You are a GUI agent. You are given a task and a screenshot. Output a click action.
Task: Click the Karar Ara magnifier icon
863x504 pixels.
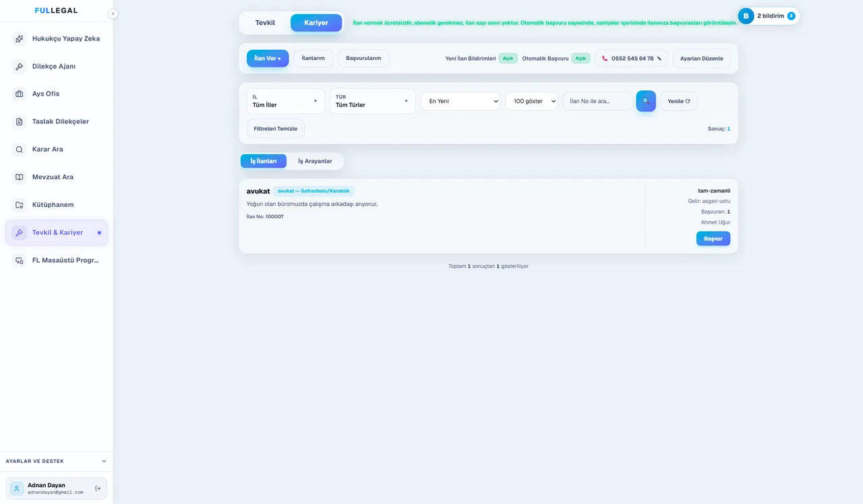[19, 149]
